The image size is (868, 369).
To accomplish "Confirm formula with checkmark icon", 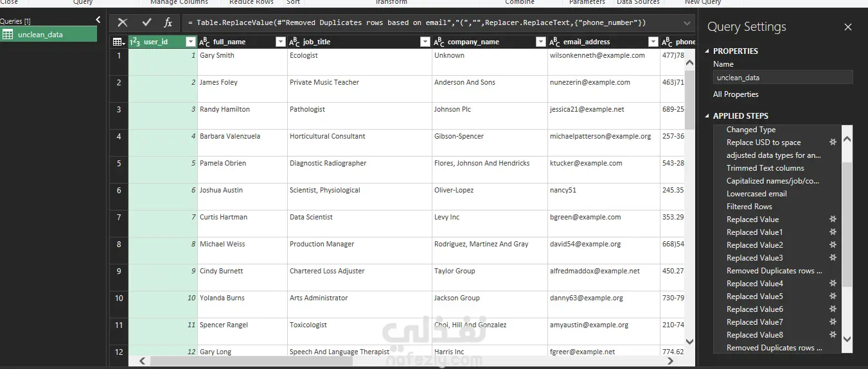I will pos(146,22).
